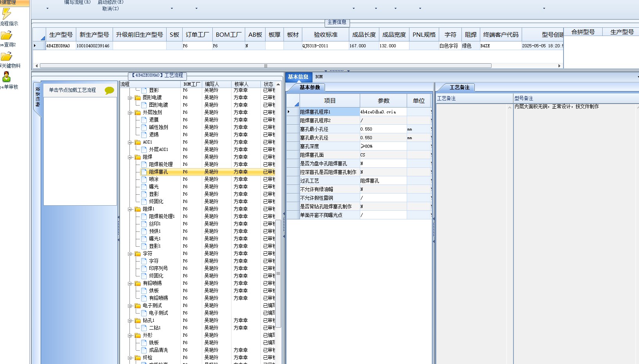
Task: Switch to the 基本信息 tab
Action: tap(298, 77)
